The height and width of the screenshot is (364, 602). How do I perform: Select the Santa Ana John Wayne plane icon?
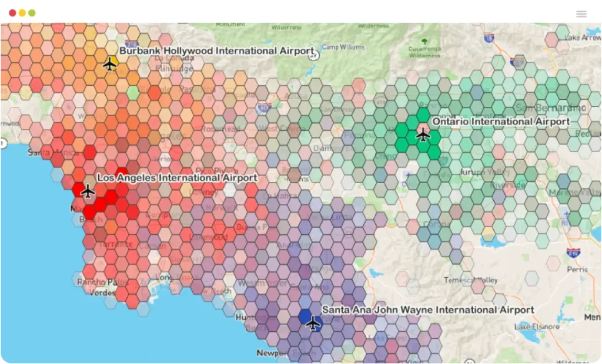[313, 323]
